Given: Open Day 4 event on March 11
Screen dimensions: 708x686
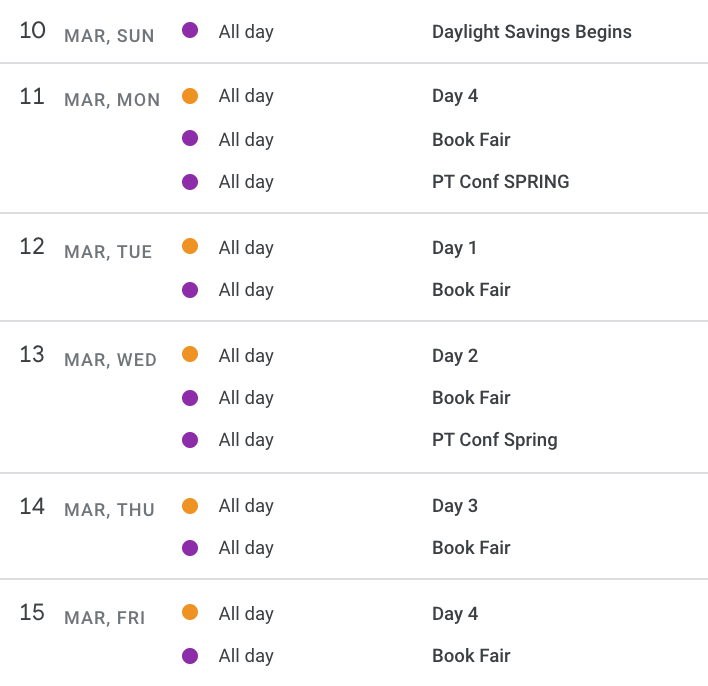Looking at the screenshot, I should pos(455,96).
